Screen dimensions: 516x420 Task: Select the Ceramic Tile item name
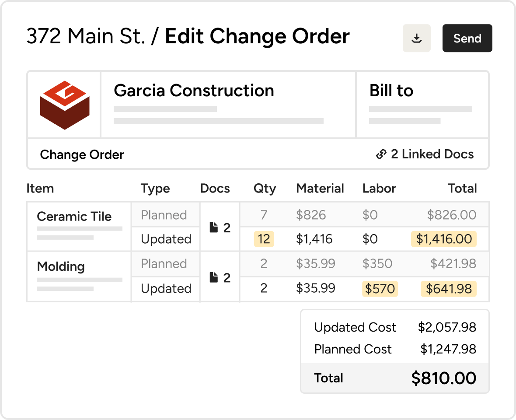74,217
